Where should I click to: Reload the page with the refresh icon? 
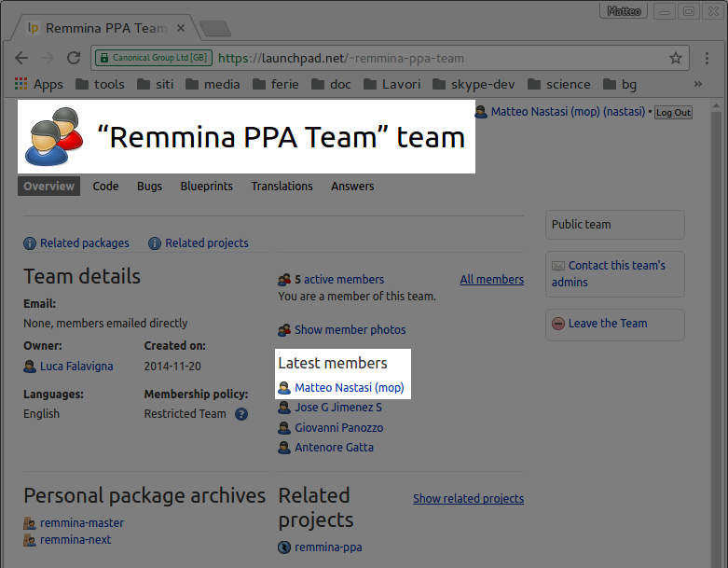pyautogui.click(x=74, y=58)
